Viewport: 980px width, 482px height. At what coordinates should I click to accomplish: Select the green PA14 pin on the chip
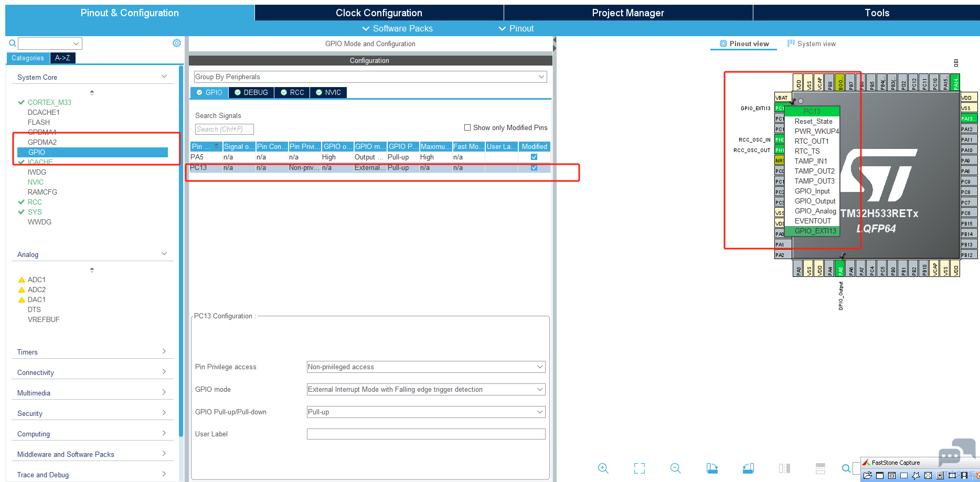955,82
